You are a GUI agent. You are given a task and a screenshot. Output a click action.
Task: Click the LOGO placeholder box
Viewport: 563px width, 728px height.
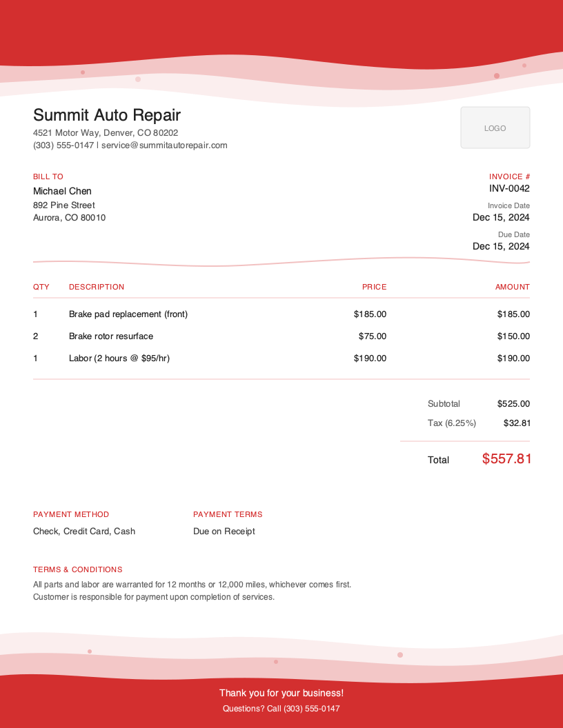(x=495, y=128)
